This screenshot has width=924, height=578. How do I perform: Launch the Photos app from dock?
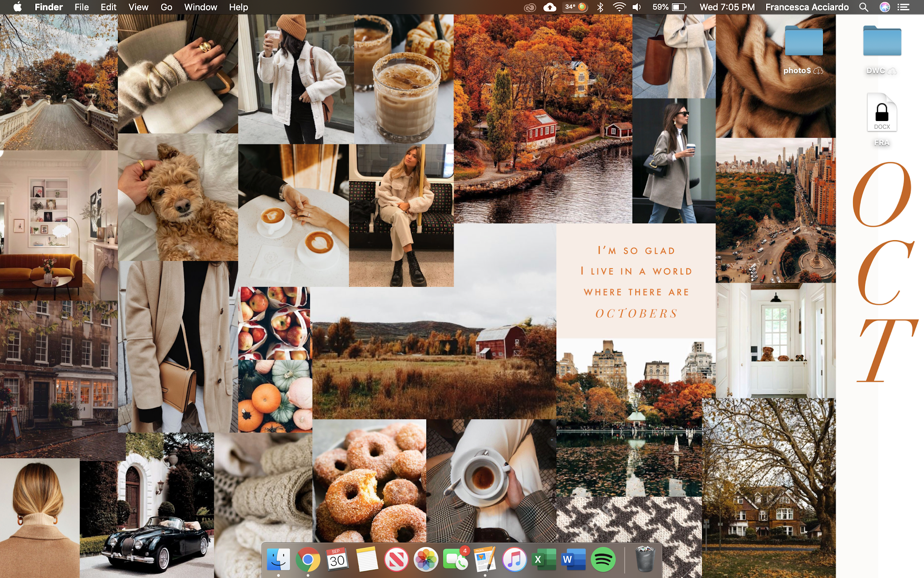tap(426, 560)
